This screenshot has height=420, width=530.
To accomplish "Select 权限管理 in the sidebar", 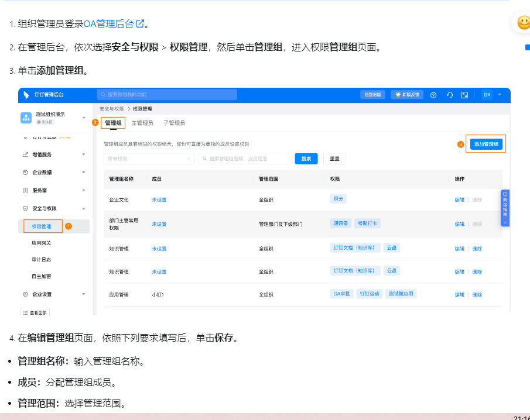I will click(x=42, y=226).
